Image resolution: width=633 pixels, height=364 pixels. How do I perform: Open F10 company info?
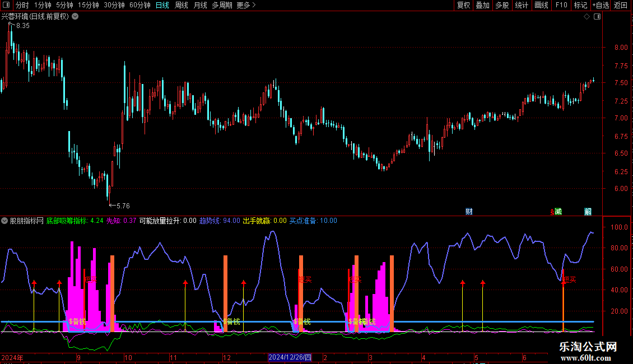coord(561,6)
